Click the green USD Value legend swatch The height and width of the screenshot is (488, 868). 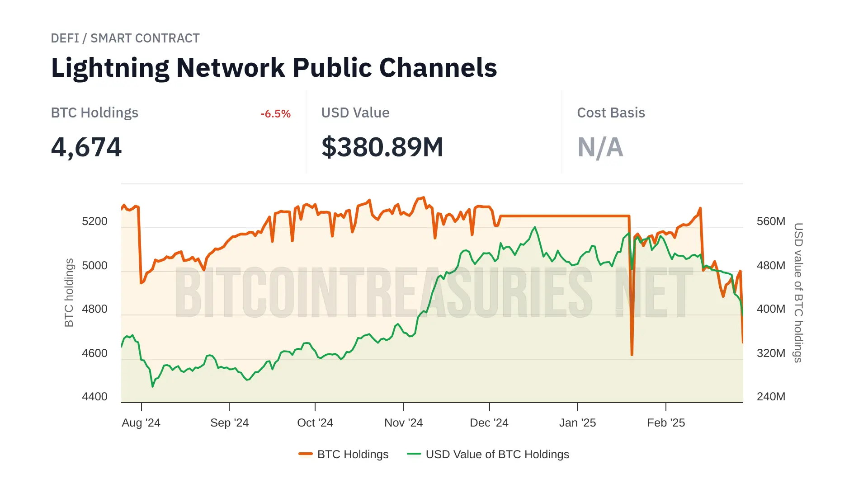coord(414,454)
